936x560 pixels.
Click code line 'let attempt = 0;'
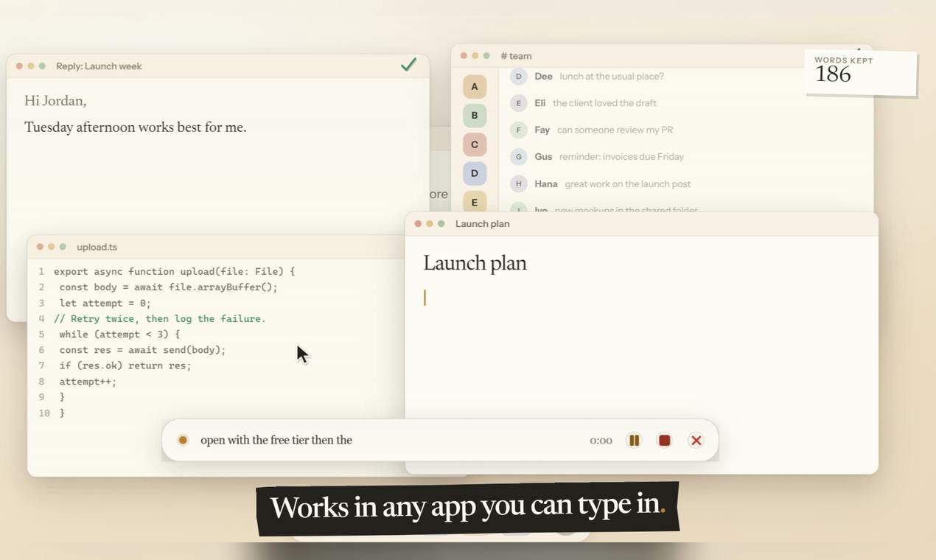point(105,303)
